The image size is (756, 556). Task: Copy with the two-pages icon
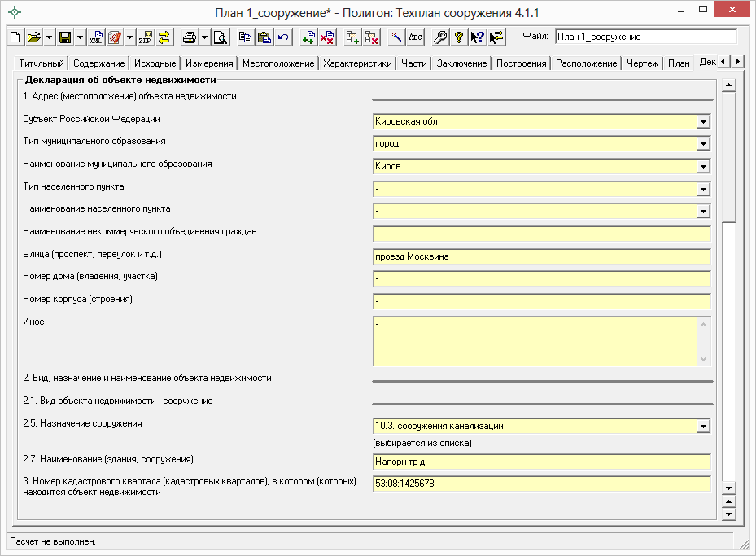[x=246, y=37]
